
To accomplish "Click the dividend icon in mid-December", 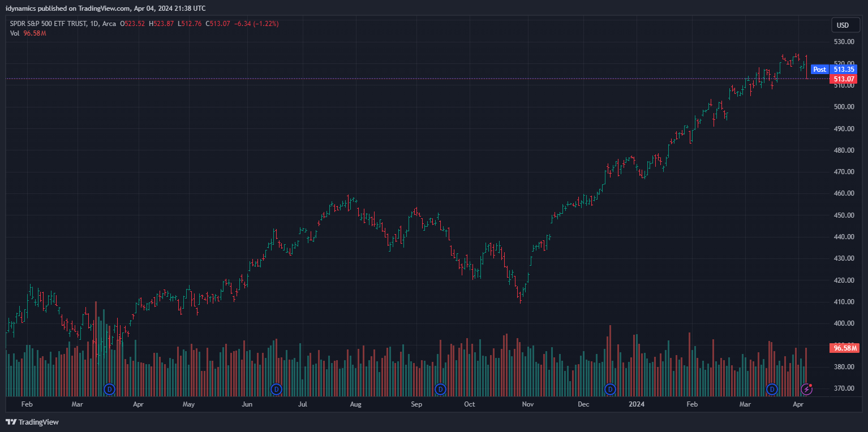I will point(610,389).
